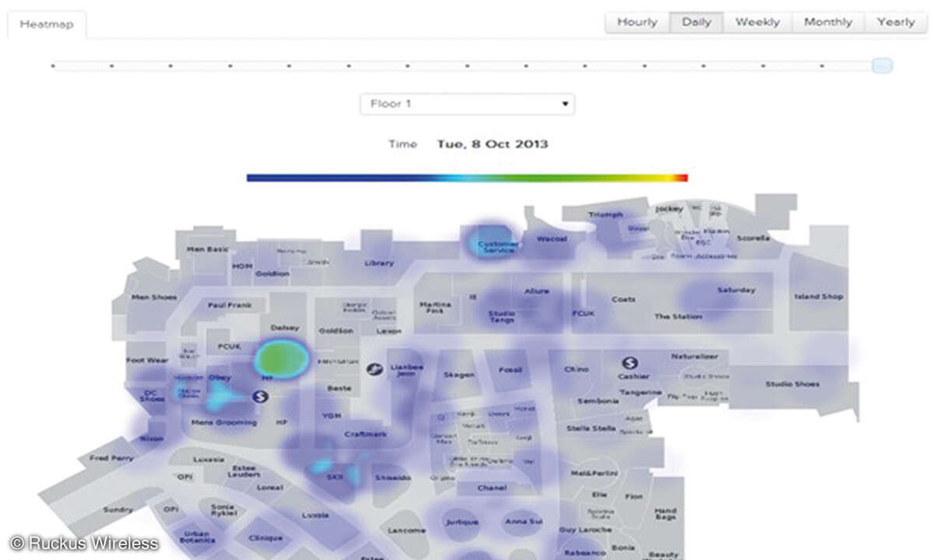Click the Urban Botanica label

point(197,537)
